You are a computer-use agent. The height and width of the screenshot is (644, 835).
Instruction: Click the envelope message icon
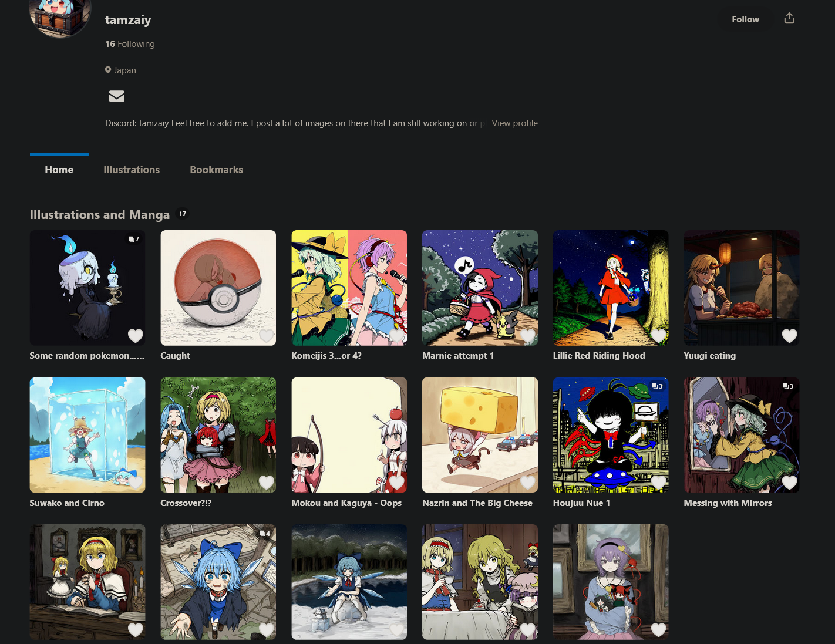[x=117, y=96]
